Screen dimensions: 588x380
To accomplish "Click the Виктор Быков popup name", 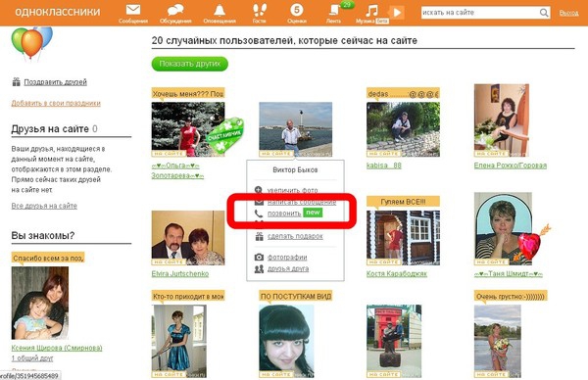I will pyautogui.click(x=295, y=169).
